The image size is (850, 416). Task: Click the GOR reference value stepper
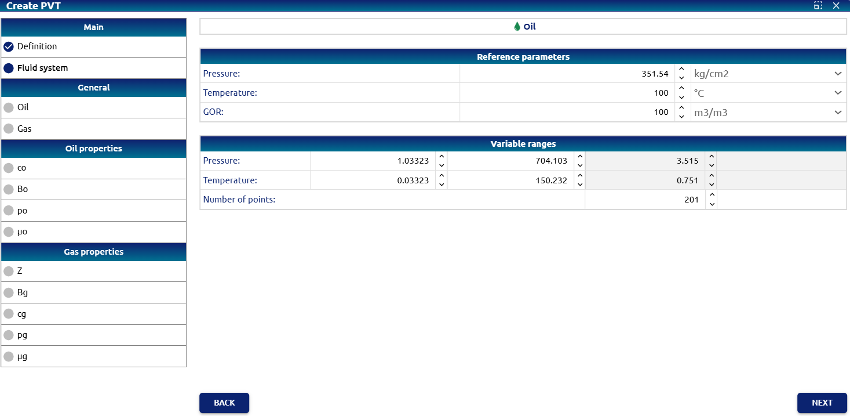tap(681, 113)
